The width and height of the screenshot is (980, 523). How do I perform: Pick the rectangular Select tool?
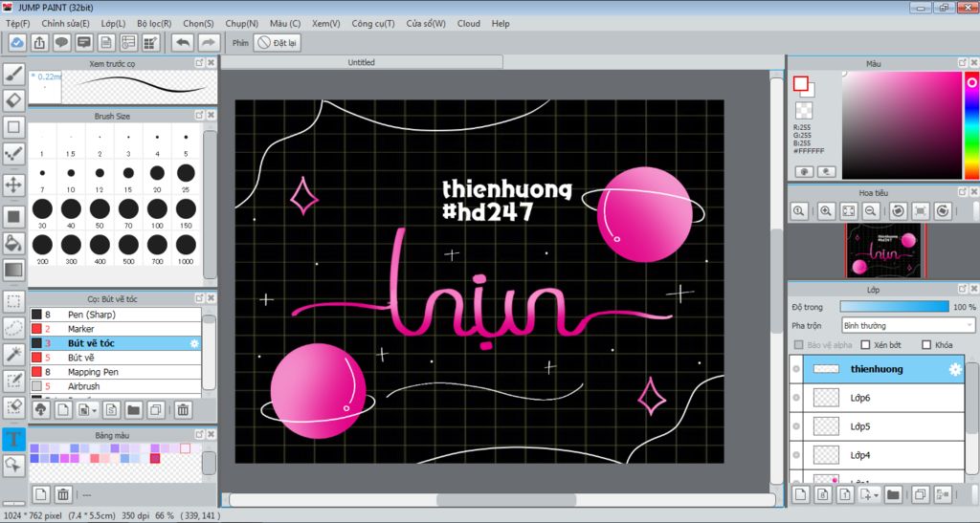pyautogui.click(x=13, y=301)
